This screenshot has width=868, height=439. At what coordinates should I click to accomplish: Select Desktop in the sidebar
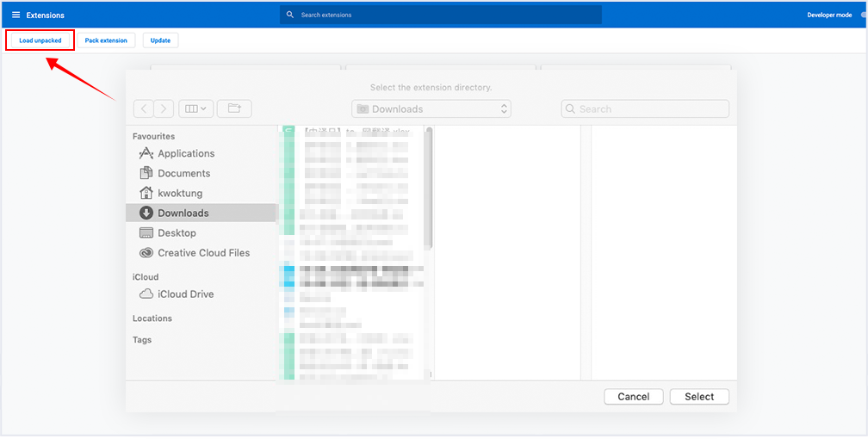point(201,233)
